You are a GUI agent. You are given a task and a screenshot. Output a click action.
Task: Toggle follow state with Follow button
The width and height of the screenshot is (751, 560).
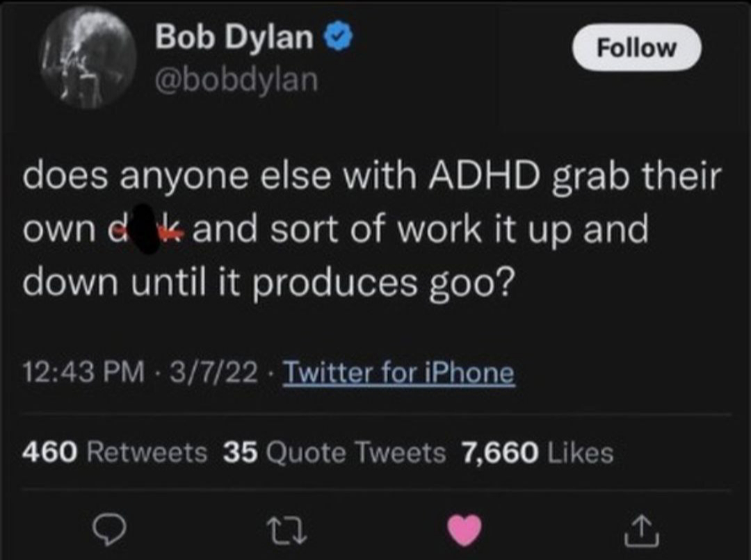pos(636,47)
